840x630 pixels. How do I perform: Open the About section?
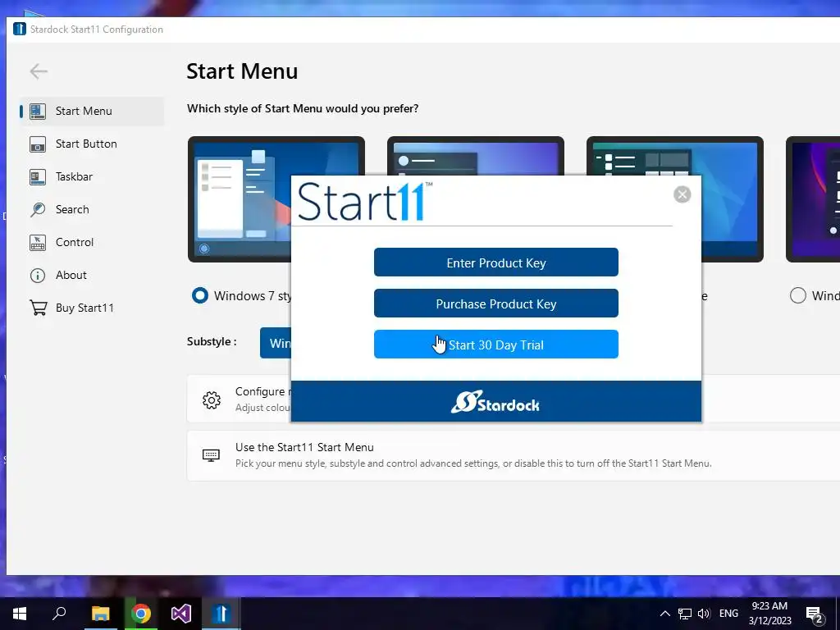coord(92,275)
